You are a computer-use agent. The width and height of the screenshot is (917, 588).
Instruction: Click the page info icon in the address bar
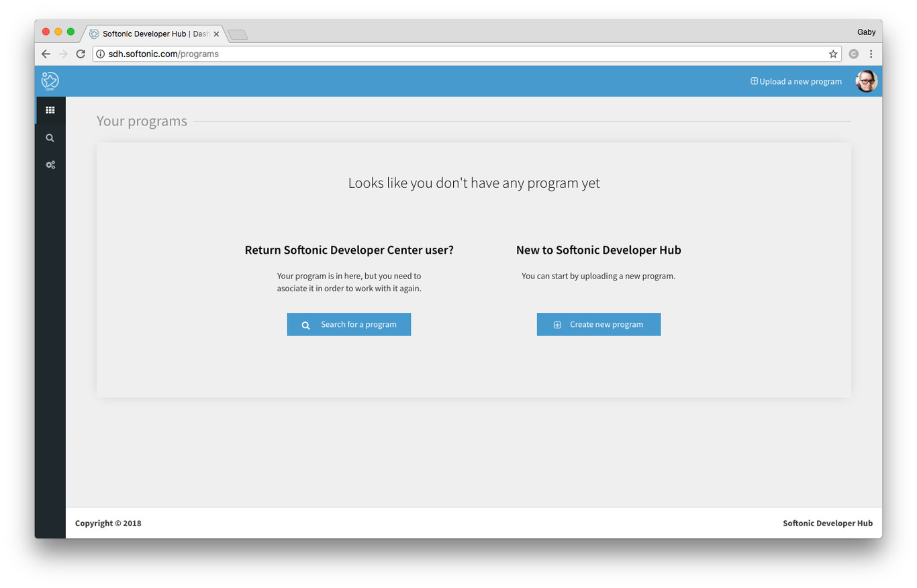pyautogui.click(x=99, y=54)
